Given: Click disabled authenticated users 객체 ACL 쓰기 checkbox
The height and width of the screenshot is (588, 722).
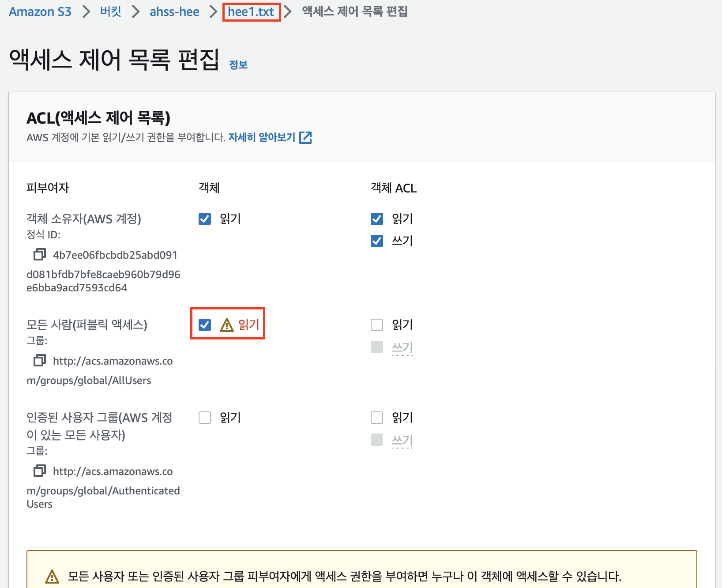Looking at the screenshot, I should point(377,440).
